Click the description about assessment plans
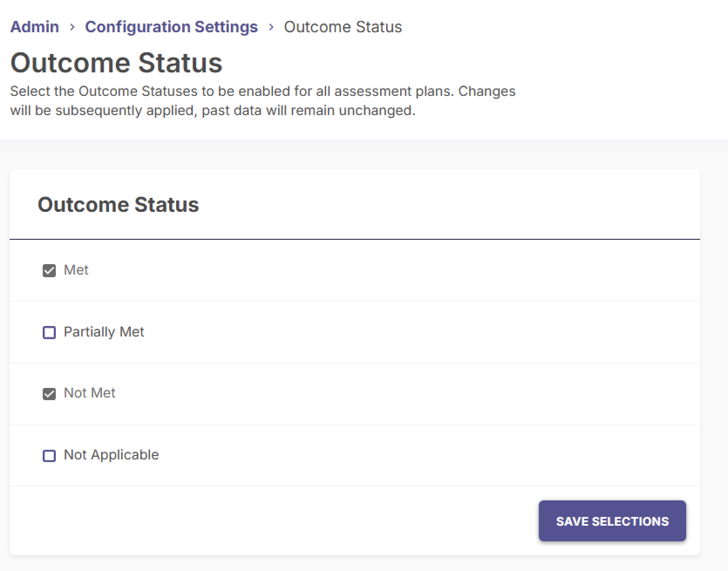This screenshot has height=571, width=728. [x=263, y=101]
